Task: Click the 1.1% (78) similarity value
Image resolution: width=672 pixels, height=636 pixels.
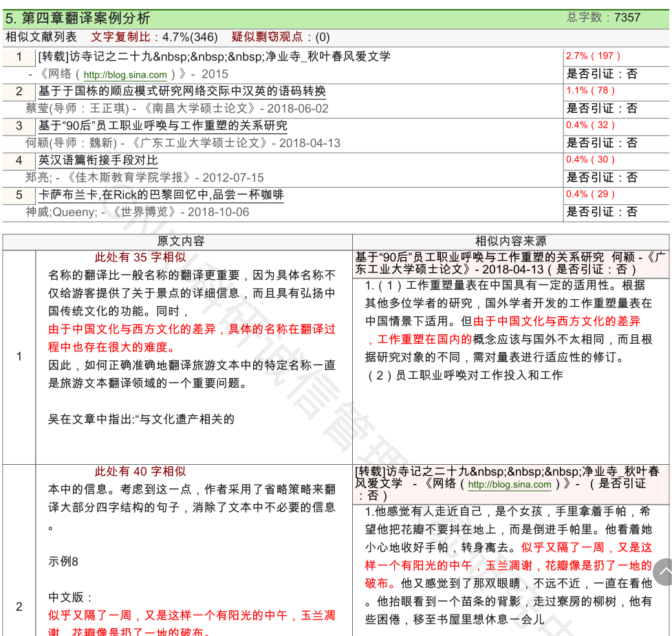Action: 590,90
